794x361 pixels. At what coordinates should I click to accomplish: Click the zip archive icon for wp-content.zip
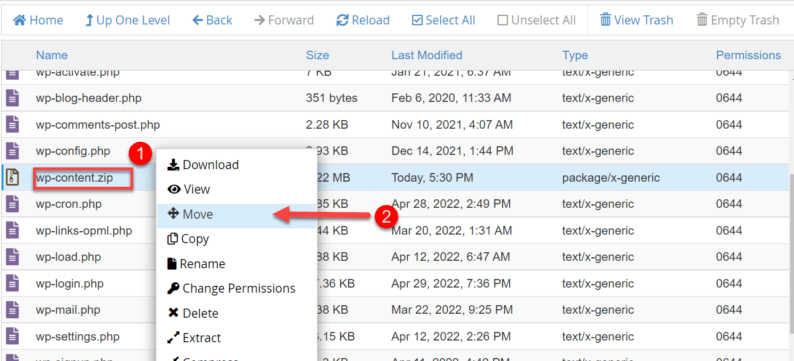click(13, 178)
